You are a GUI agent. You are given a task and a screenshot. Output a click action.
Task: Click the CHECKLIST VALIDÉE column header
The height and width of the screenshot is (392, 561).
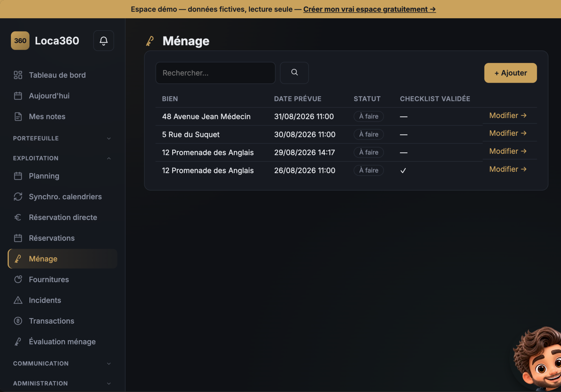point(435,99)
